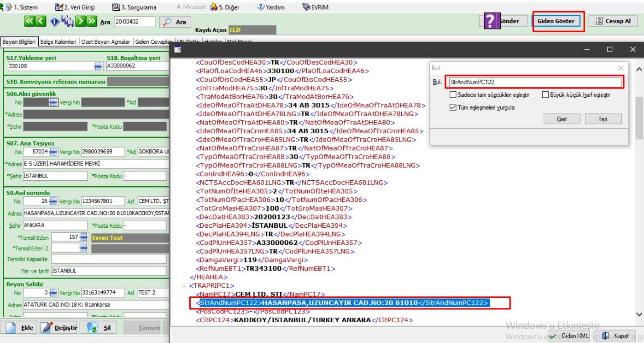
Task: Open lookup for S17 Yükleme yeri field
Action: click(99, 66)
